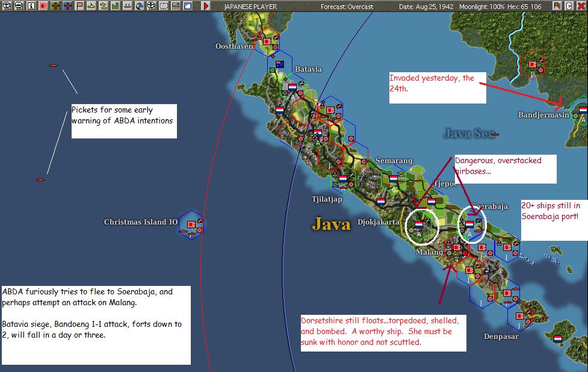This screenshot has height=372, width=588.
Task: Toggle the land unit display icon
Action: (x=115, y=6)
